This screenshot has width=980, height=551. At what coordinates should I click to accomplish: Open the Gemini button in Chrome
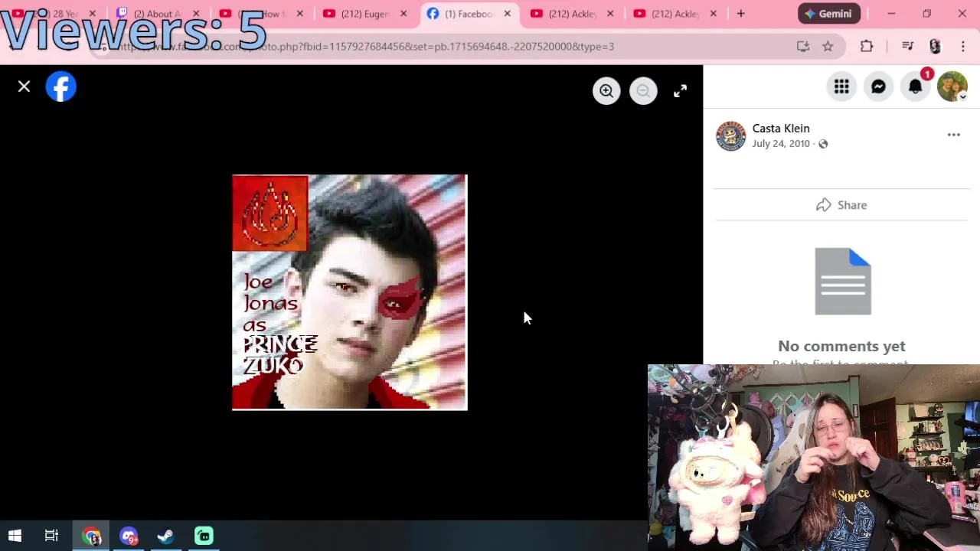829,14
